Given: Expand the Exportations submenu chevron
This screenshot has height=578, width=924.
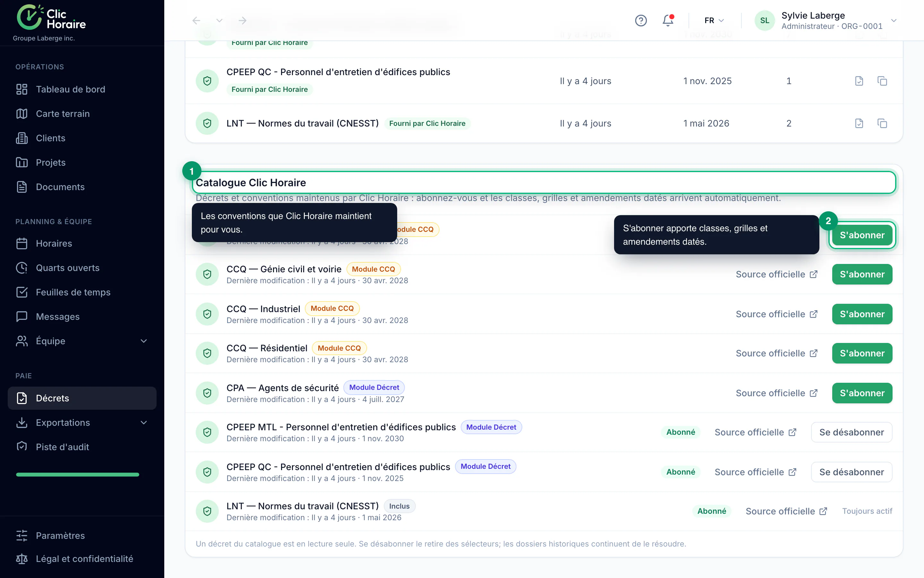Looking at the screenshot, I should coord(143,423).
